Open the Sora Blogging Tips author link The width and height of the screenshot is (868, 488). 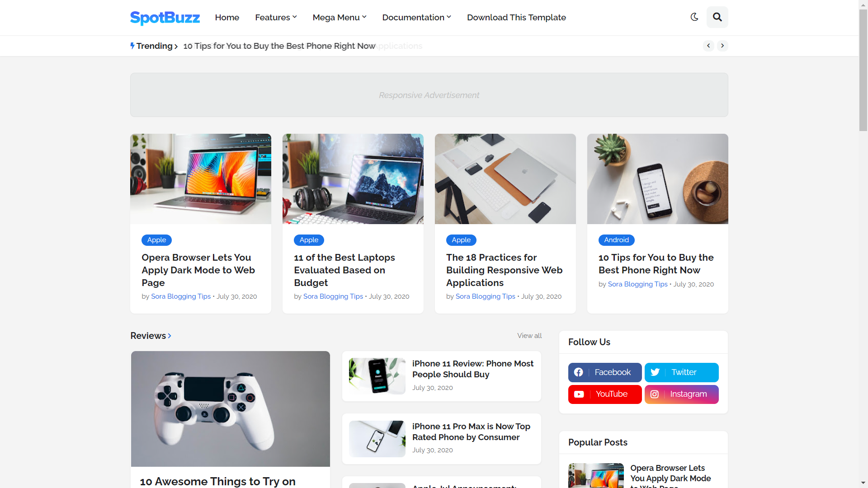[180, 296]
